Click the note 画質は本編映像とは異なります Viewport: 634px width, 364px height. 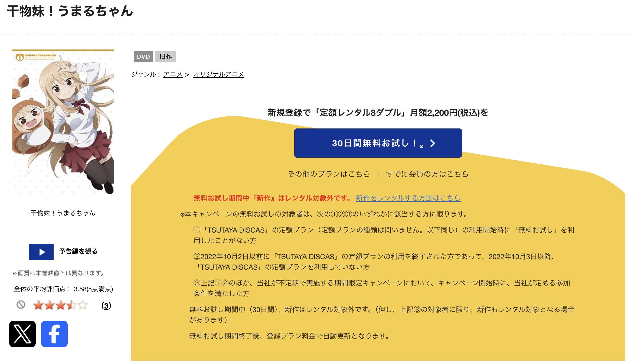coord(59,273)
